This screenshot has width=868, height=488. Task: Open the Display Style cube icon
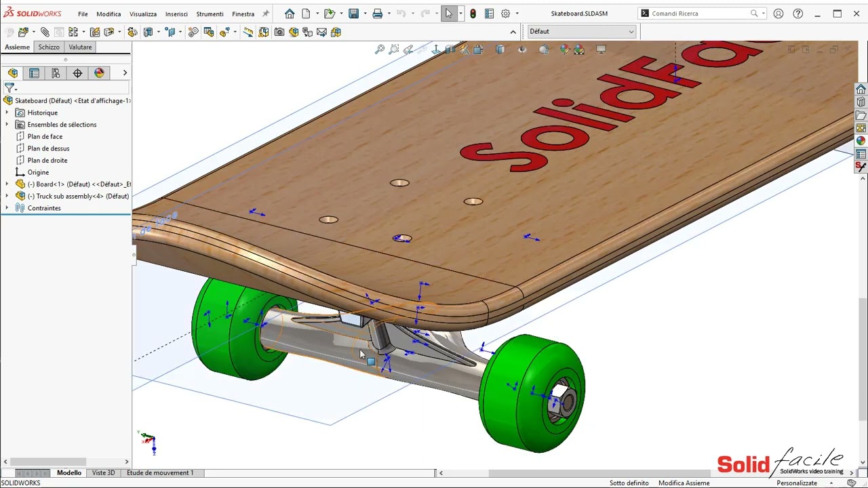[500, 49]
